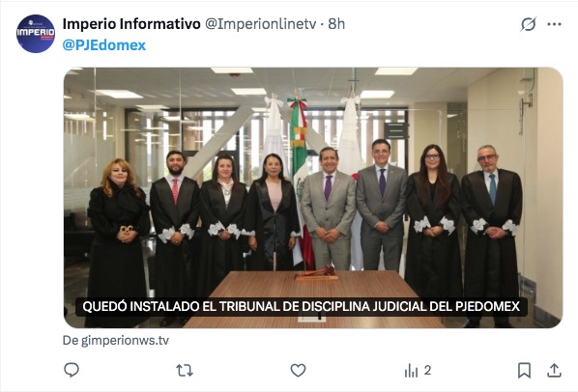Open the Imperio Informativo display name

click(131, 24)
